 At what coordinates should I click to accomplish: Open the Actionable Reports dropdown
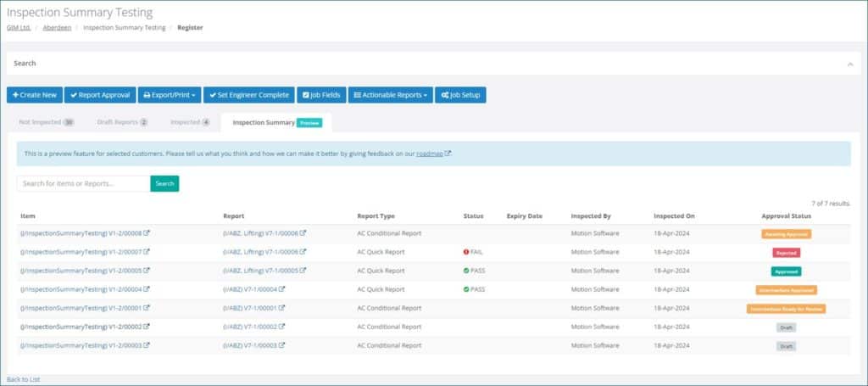(x=390, y=95)
